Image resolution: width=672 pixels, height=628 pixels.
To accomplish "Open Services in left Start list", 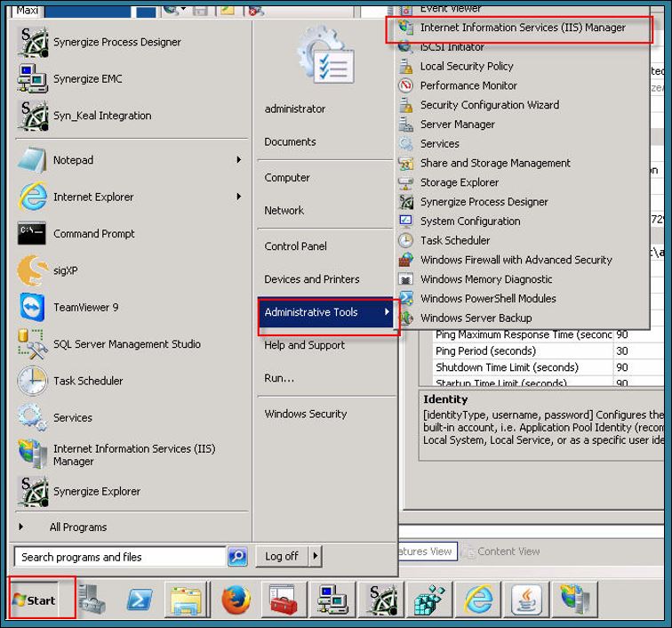I will coord(132,418).
